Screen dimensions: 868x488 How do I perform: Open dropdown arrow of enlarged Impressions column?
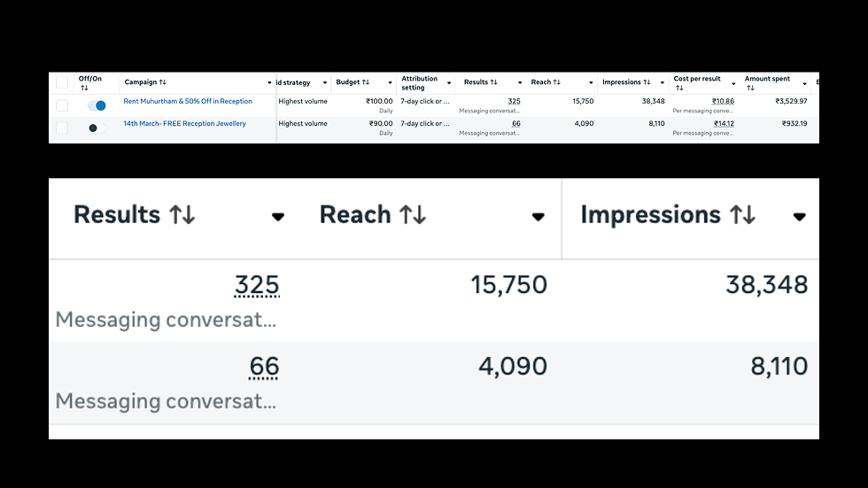799,217
